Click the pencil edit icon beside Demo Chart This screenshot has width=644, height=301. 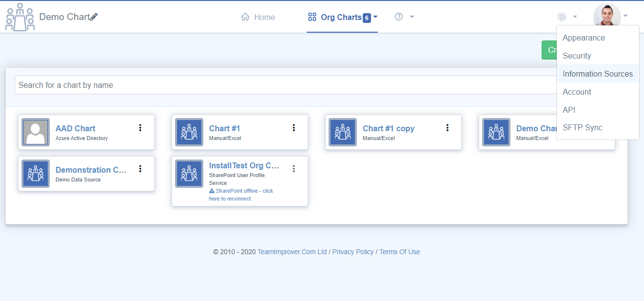point(94,17)
